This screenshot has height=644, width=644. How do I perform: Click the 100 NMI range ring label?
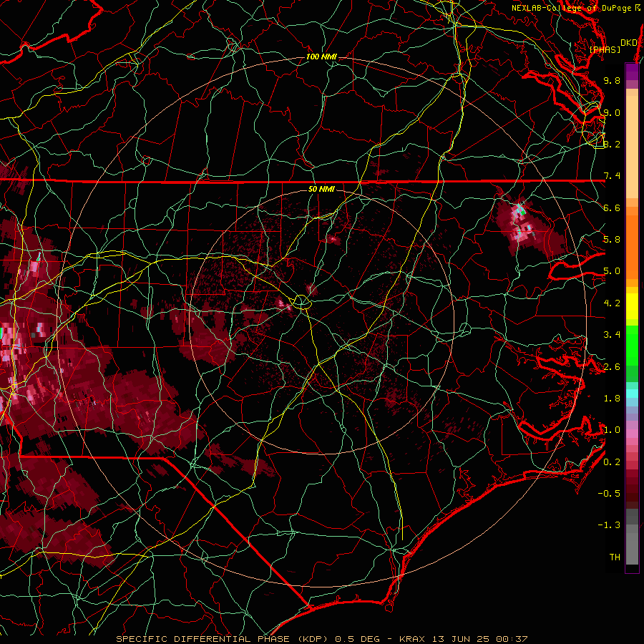pos(321,57)
